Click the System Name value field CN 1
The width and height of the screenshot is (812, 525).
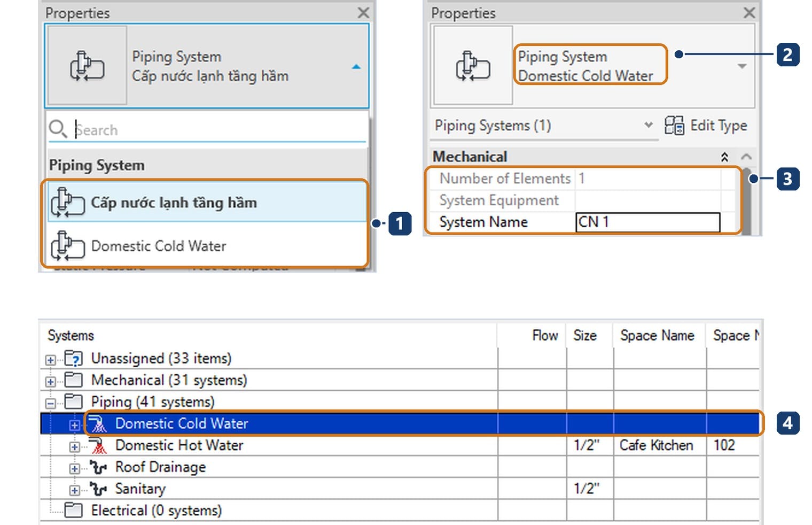tap(648, 222)
